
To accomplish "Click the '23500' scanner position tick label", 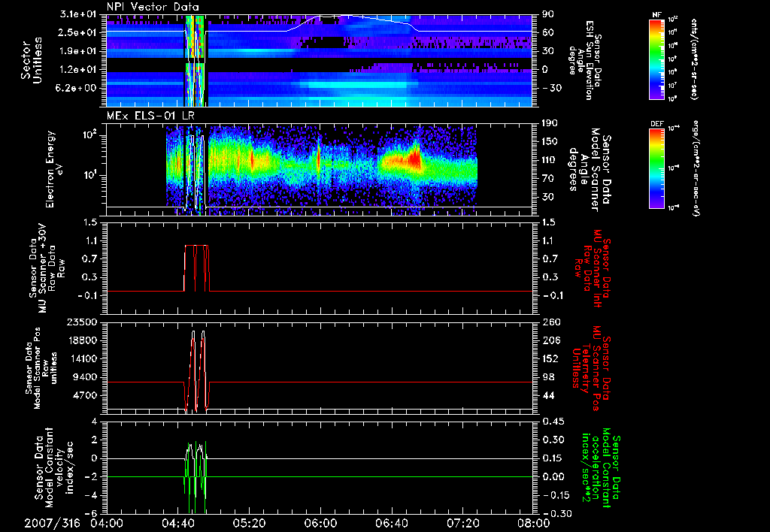I will (81, 322).
